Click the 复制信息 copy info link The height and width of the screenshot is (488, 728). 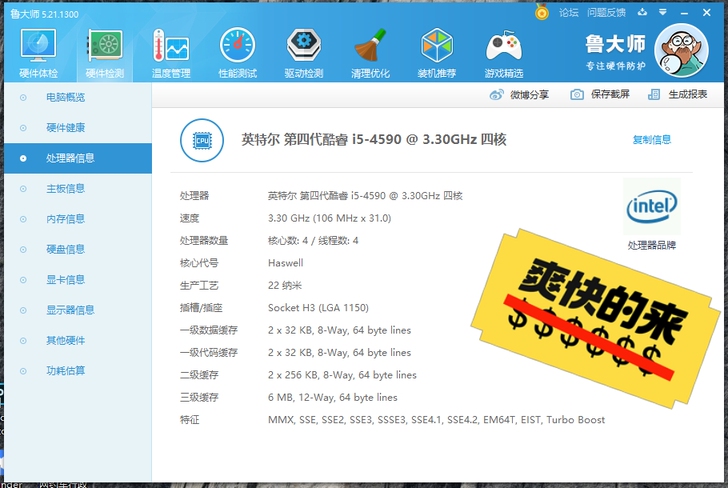(652, 140)
